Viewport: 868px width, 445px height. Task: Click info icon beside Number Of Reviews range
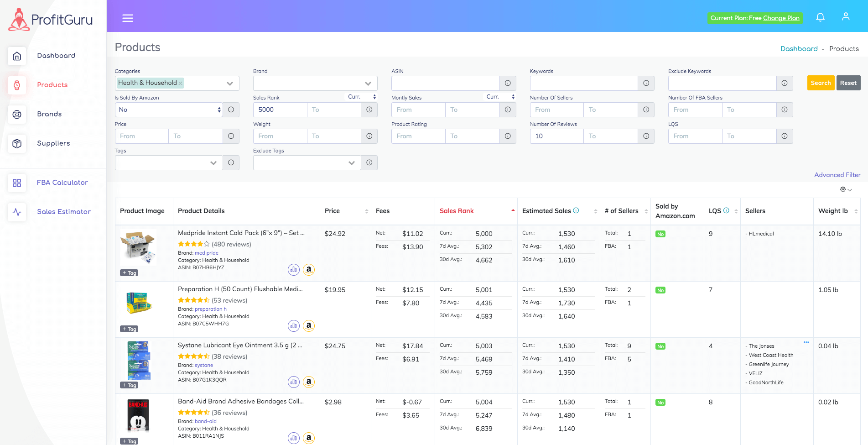(x=646, y=136)
